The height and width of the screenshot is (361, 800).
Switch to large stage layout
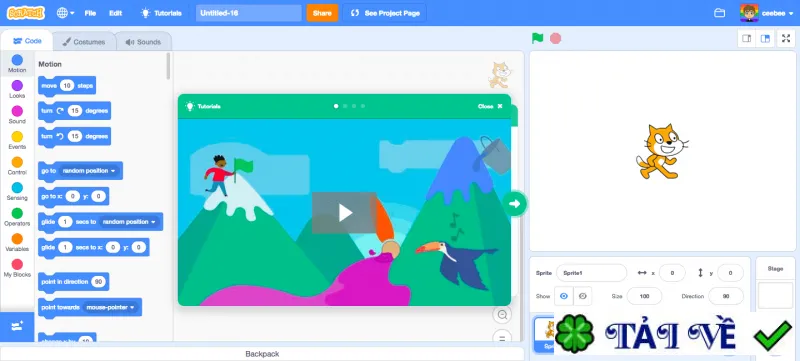pyautogui.click(x=765, y=39)
